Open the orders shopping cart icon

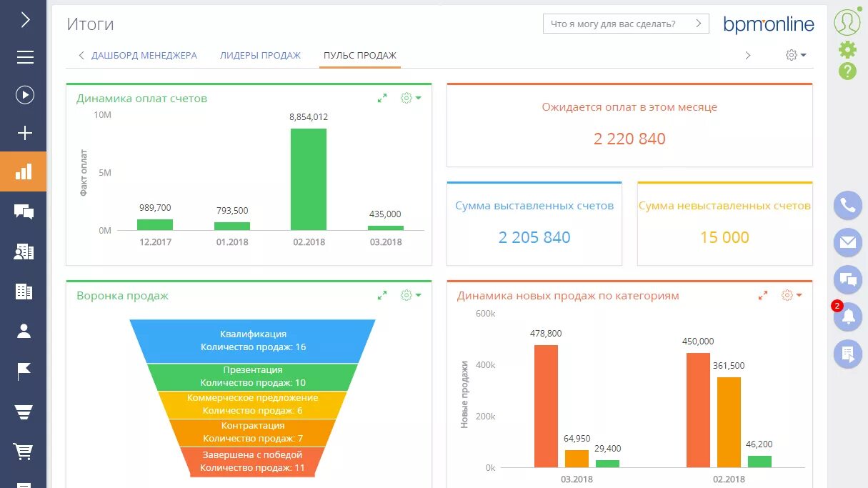click(x=24, y=452)
